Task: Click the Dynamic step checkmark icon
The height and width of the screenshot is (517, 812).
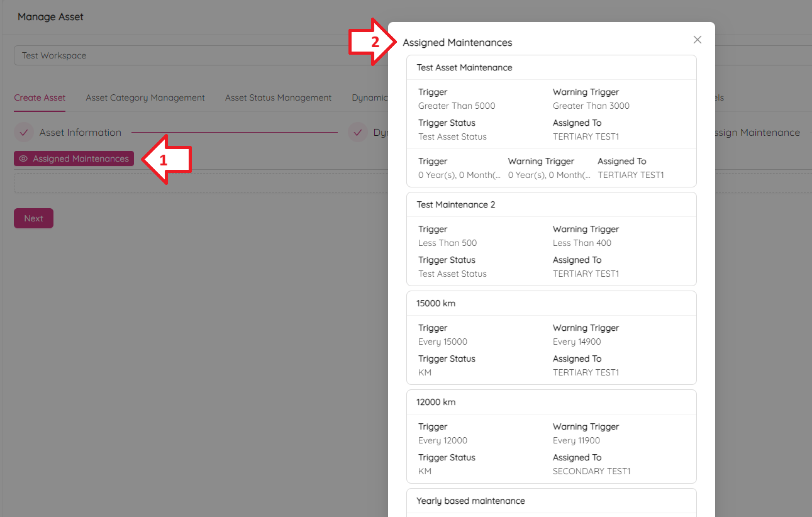Action: 357,133
